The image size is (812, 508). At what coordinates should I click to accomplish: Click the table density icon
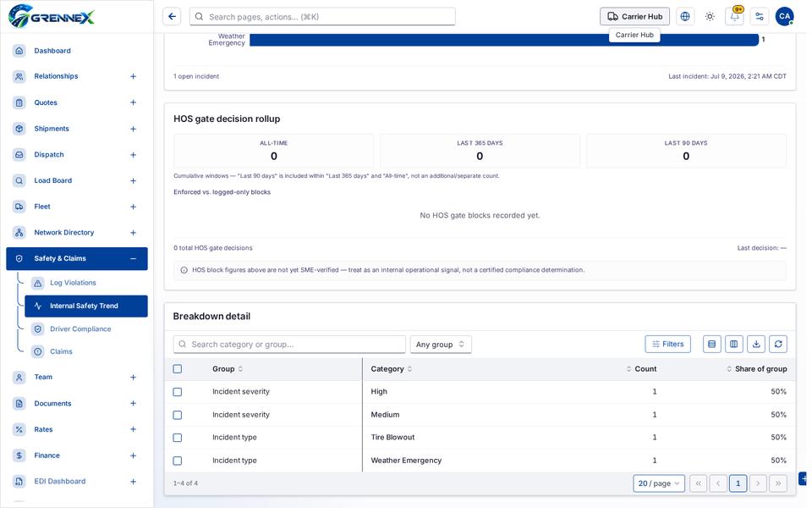pyautogui.click(x=711, y=345)
